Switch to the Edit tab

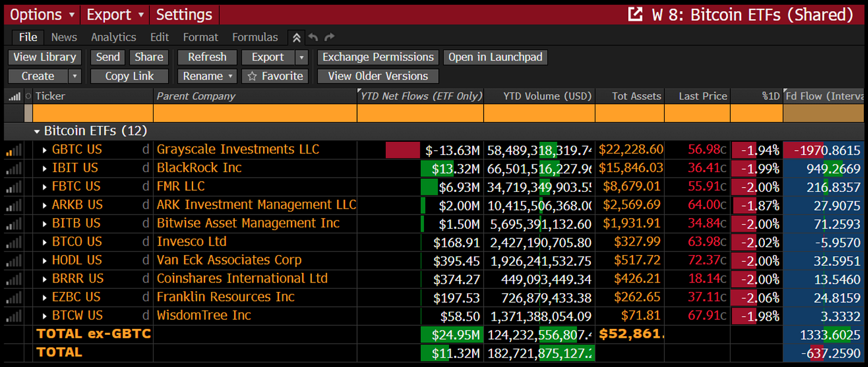click(x=159, y=37)
